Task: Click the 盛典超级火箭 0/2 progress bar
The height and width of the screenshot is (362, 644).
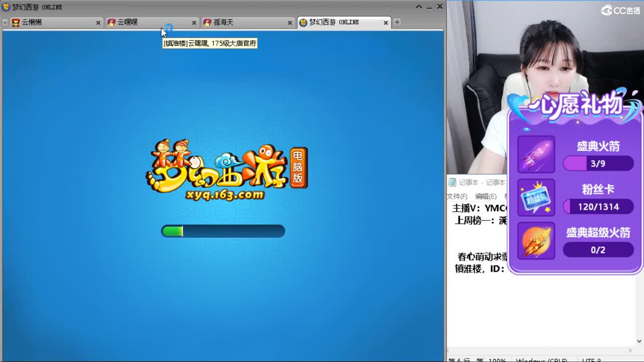Action: click(598, 250)
